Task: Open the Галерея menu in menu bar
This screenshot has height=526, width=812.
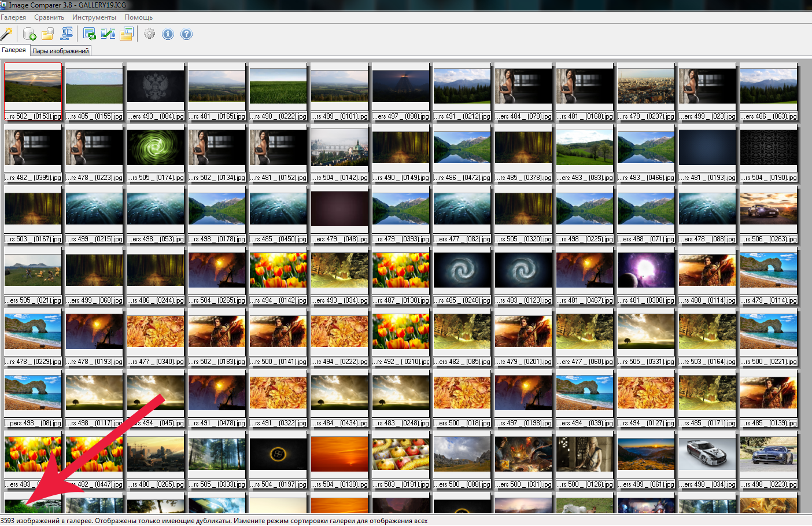Action: [x=13, y=17]
